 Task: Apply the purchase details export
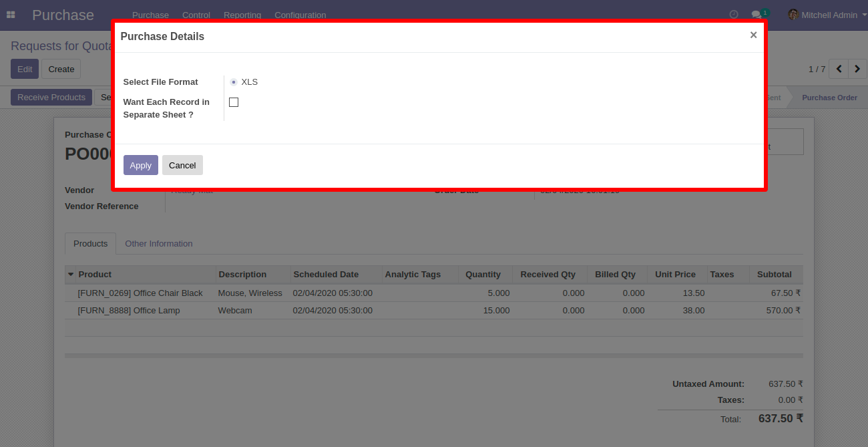pos(140,165)
